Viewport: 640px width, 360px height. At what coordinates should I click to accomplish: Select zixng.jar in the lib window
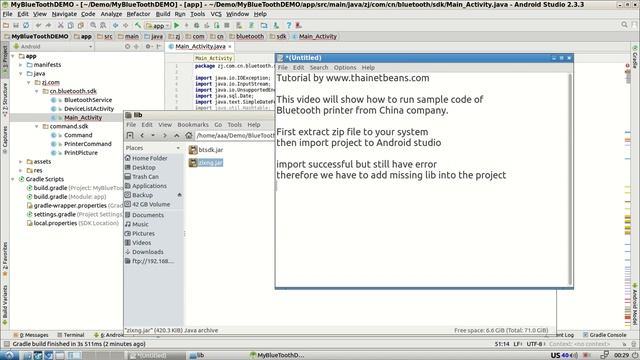206,163
